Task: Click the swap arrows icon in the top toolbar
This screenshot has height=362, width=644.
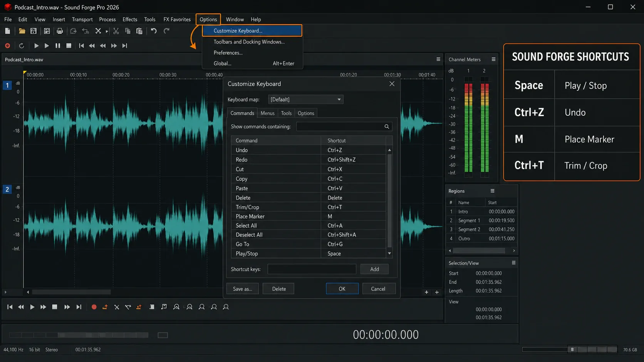Action: 86,31
